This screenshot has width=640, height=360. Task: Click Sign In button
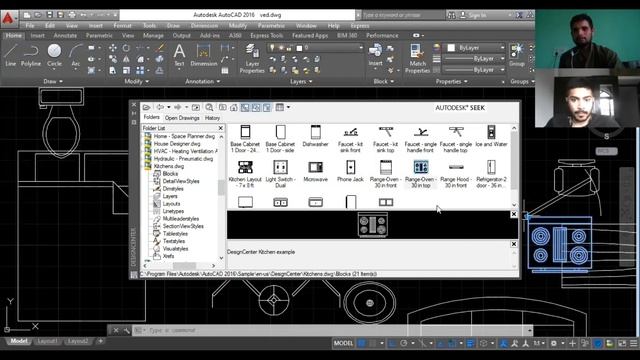473,15
